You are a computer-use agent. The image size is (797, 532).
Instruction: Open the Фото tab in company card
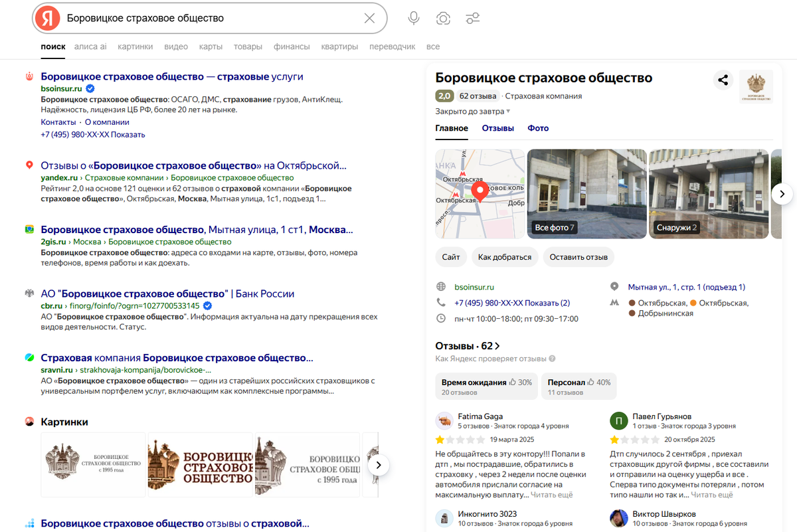(x=538, y=128)
